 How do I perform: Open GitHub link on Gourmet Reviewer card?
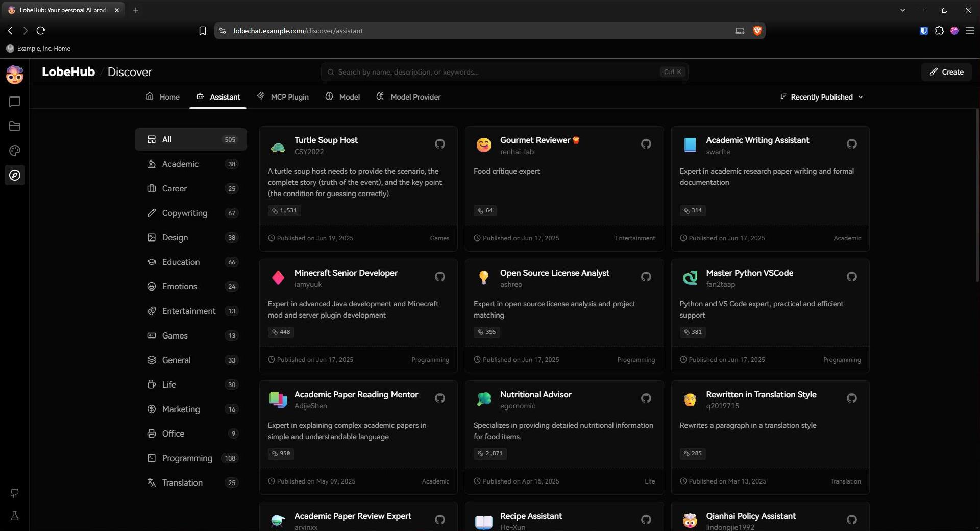646,144
